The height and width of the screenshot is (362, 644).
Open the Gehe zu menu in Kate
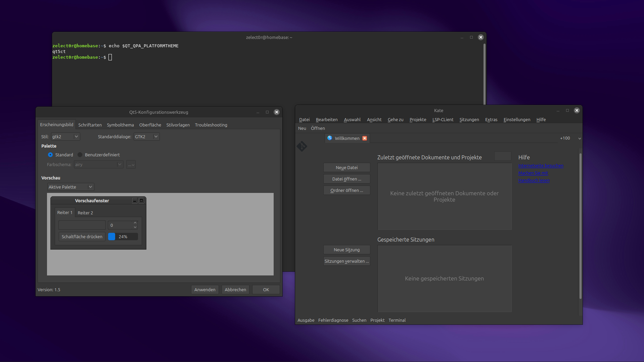[x=396, y=119]
